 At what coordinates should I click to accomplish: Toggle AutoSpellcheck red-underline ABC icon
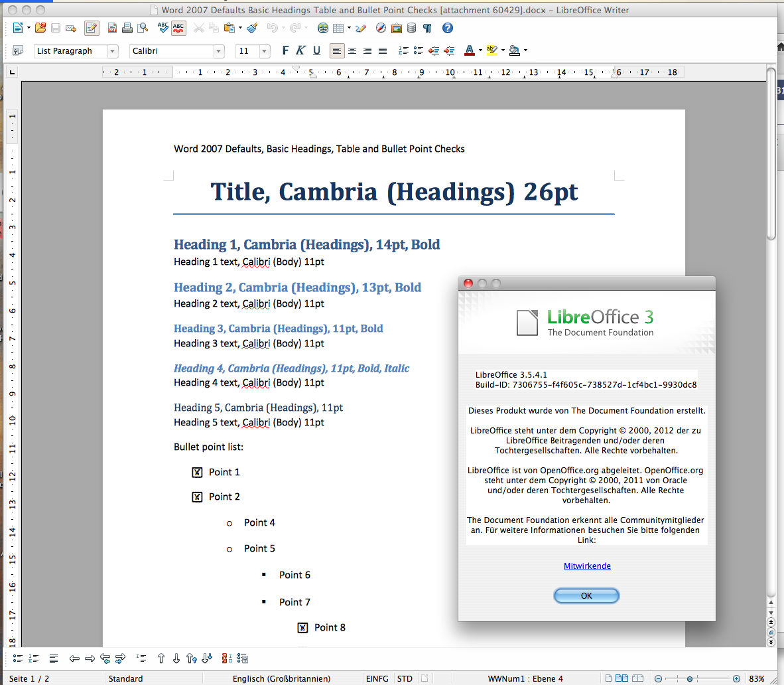click(178, 28)
